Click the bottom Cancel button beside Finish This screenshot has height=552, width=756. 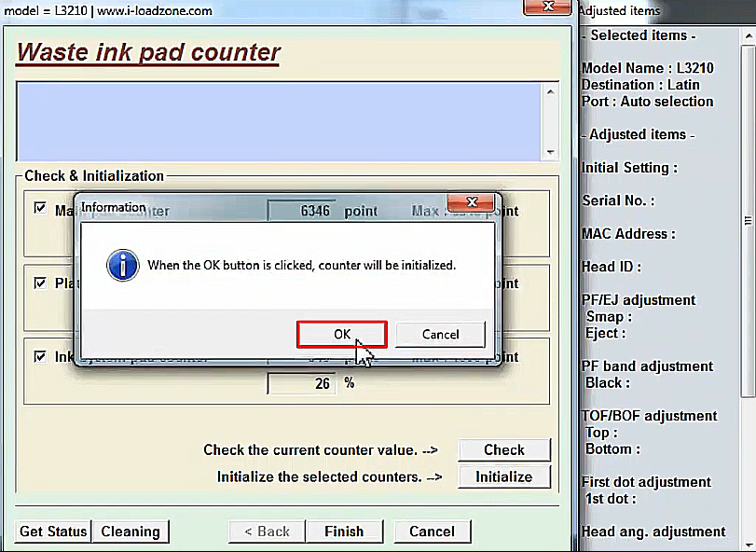[432, 531]
